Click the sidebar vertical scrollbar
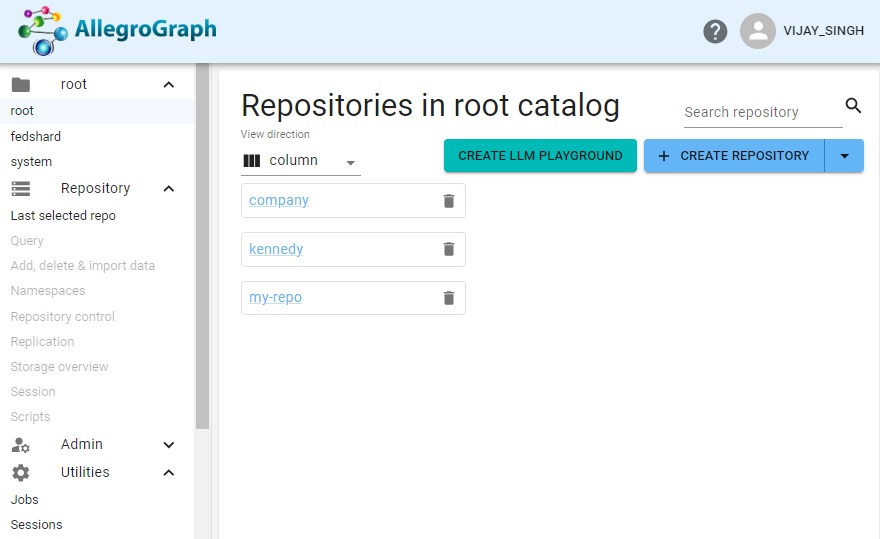Image resolution: width=880 pixels, height=539 pixels. 203,246
